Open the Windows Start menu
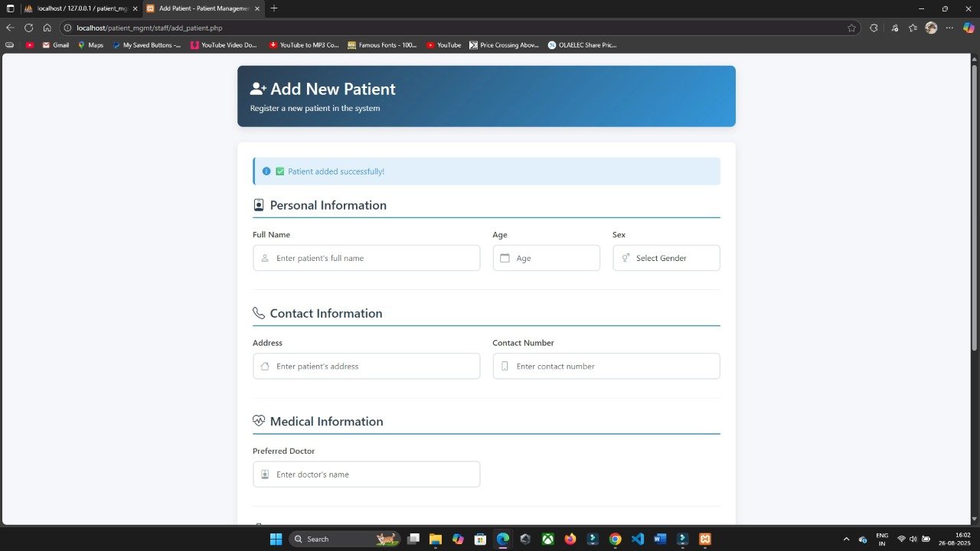Image resolution: width=980 pixels, height=551 pixels. point(276,539)
